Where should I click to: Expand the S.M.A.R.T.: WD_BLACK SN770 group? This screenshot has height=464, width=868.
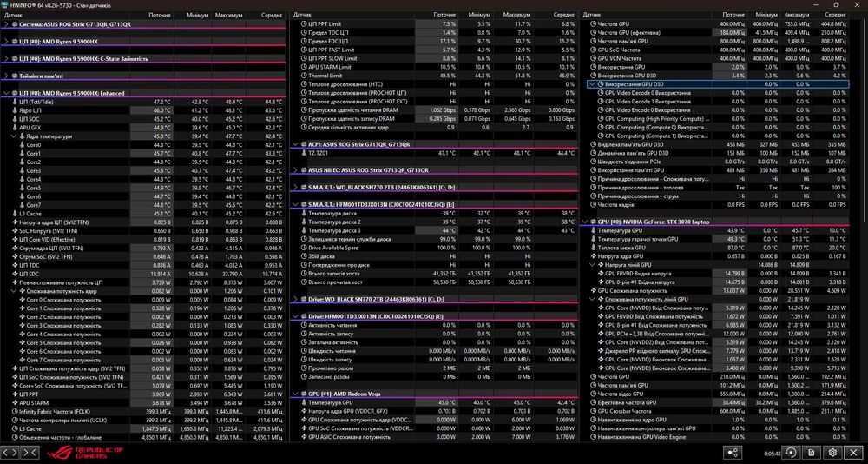point(295,188)
